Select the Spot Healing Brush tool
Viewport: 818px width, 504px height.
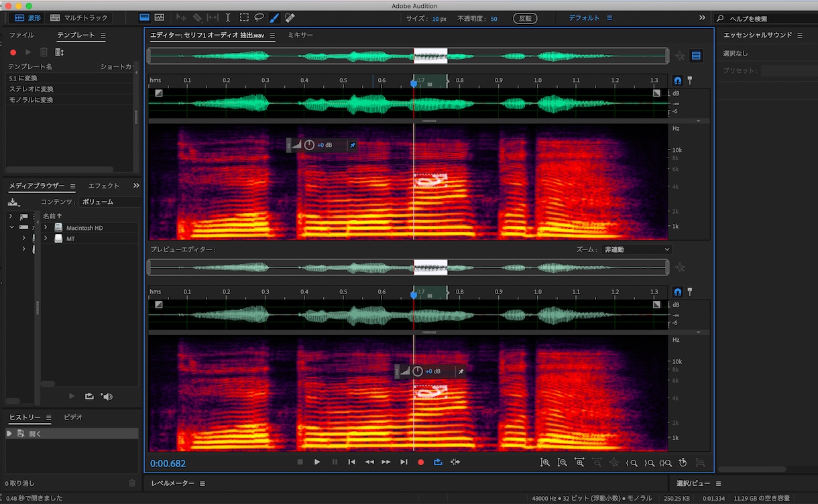point(290,18)
